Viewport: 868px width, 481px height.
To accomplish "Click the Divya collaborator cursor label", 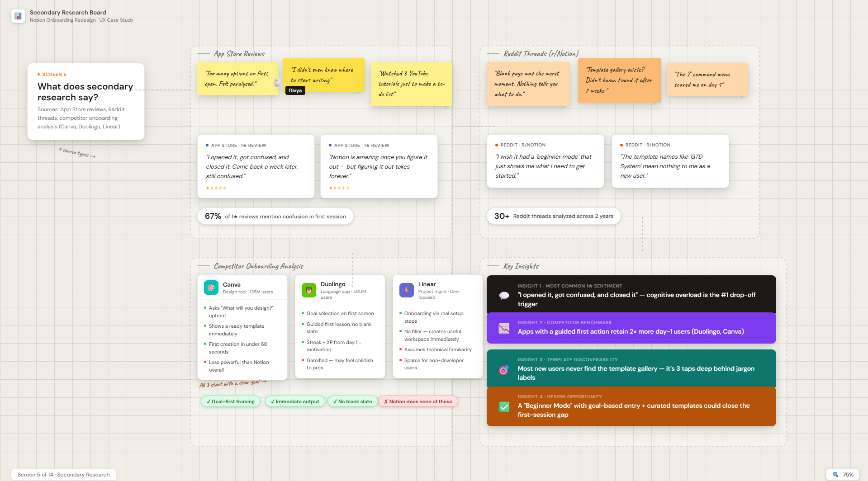I will pos(295,90).
